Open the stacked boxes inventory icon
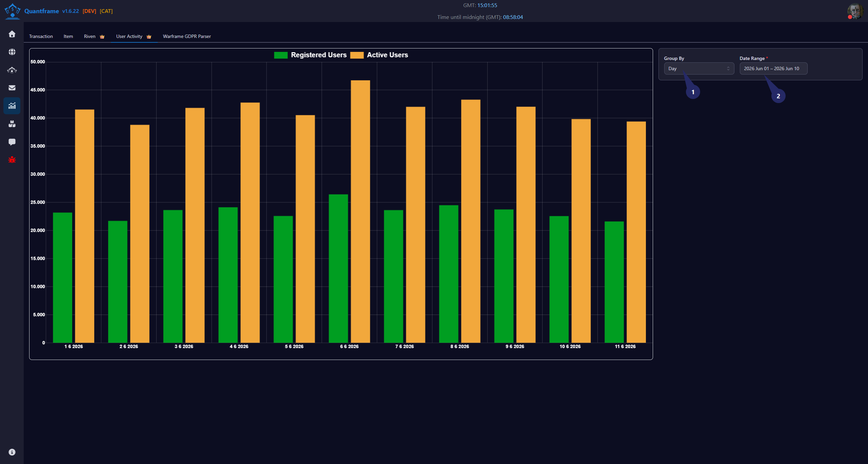The image size is (868, 464). tap(12, 124)
